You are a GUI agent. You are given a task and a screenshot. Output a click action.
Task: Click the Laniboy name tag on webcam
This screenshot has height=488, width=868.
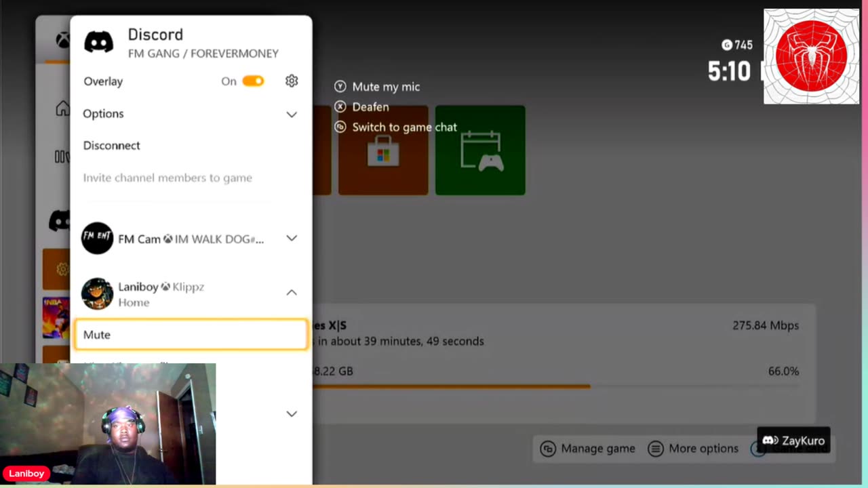[x=26, y=474]
